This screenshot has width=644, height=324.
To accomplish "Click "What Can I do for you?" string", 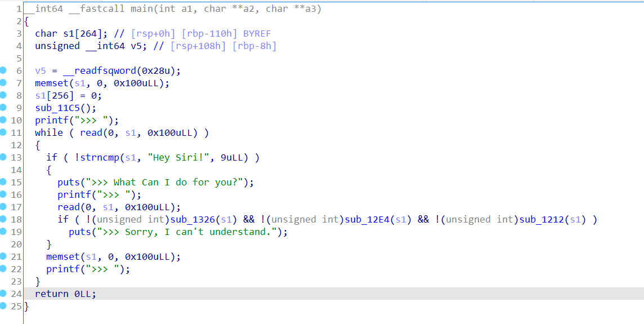I will coord(164,182).
